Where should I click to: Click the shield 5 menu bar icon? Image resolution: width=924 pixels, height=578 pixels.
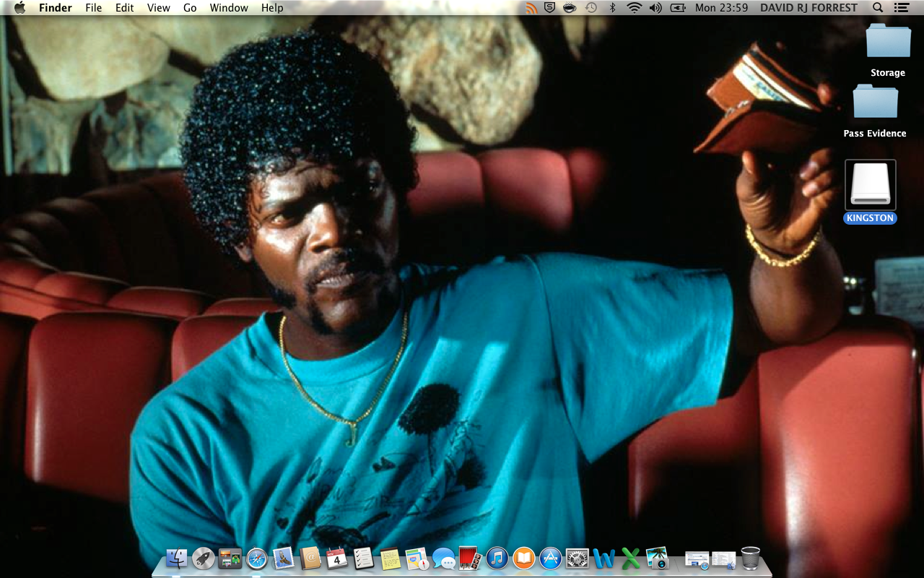(550, 8)
